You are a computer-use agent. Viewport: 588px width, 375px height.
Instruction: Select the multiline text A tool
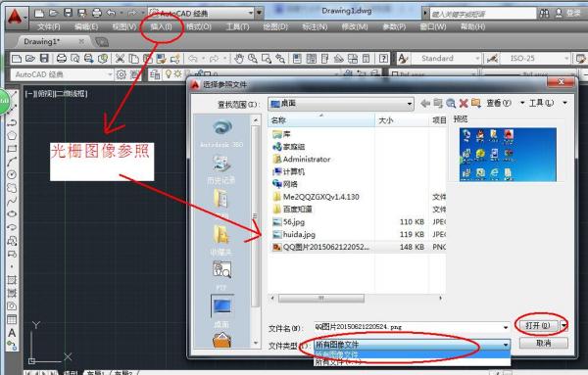click(x=12, y=333)
